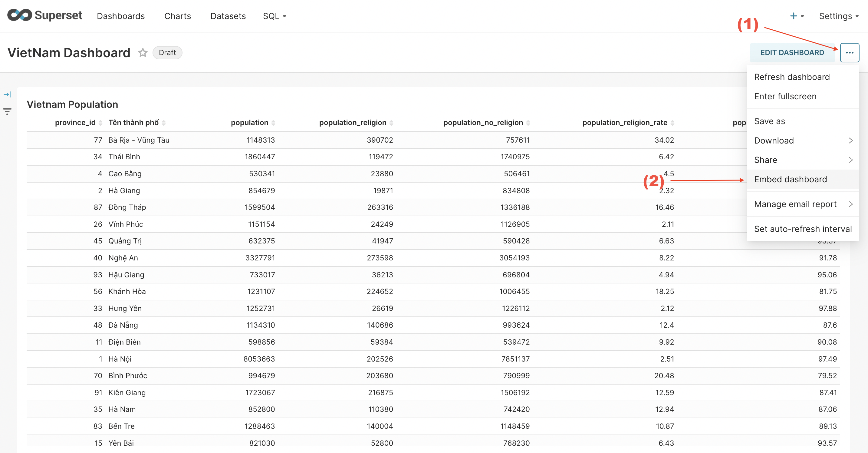Expand the SQL dropdown menu

pyautogui.click(x=275, y=15)
